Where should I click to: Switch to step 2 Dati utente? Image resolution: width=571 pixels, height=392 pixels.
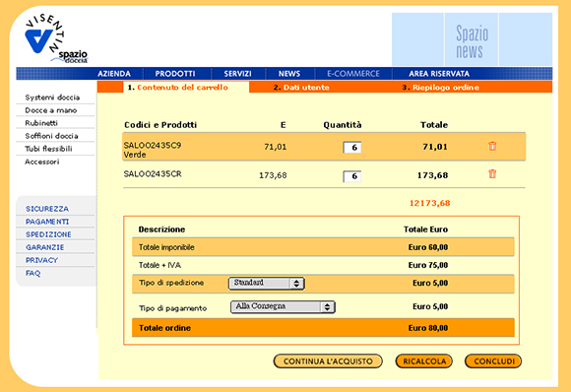301,88
